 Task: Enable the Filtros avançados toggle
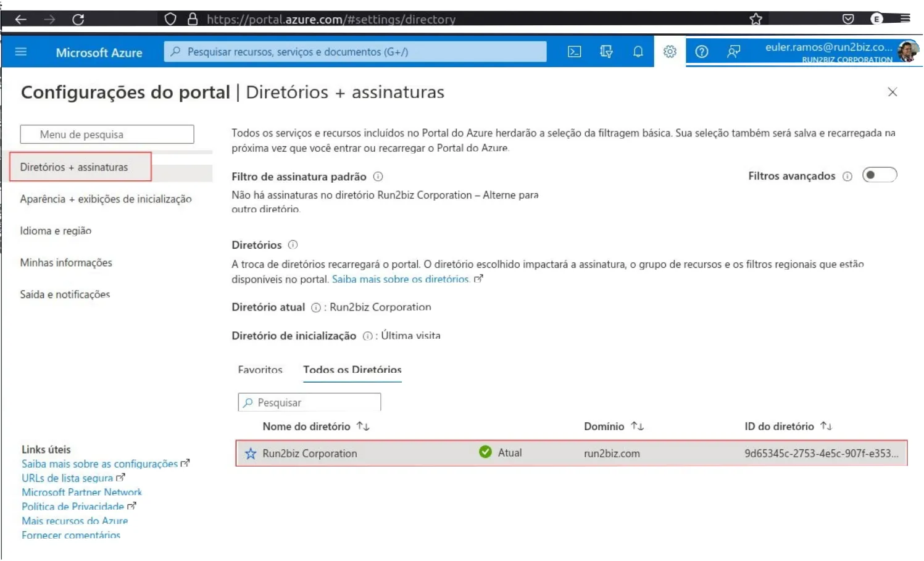[880, 175]
